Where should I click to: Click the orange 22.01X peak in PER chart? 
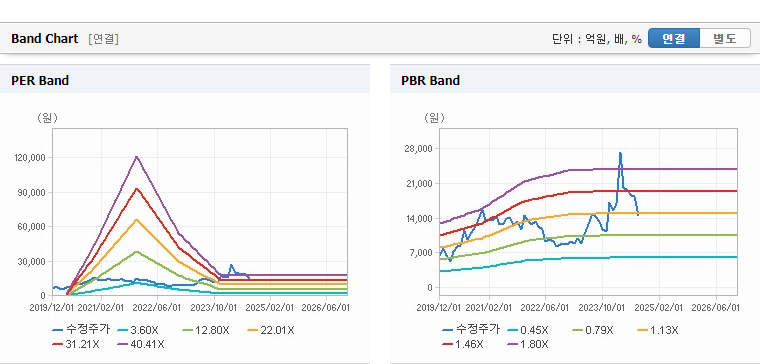tap(137, 220)
